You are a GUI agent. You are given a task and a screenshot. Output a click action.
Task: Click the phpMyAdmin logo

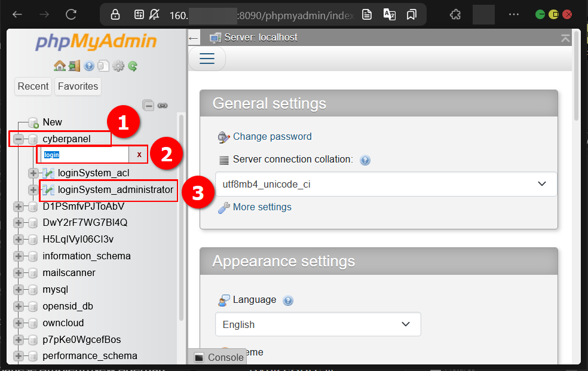[x=96, y=42]
